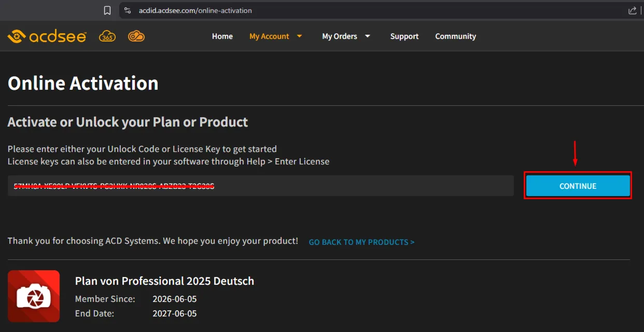Select Member Since date 2026-06-05
The height and width of the screenshot is (332, 644).
[x=175, y=299]
